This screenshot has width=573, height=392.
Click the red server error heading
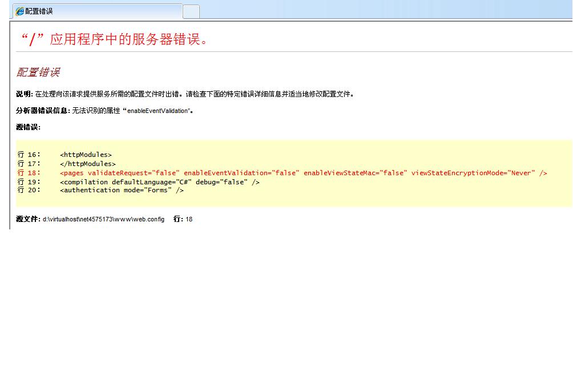[x=114, y=39]
